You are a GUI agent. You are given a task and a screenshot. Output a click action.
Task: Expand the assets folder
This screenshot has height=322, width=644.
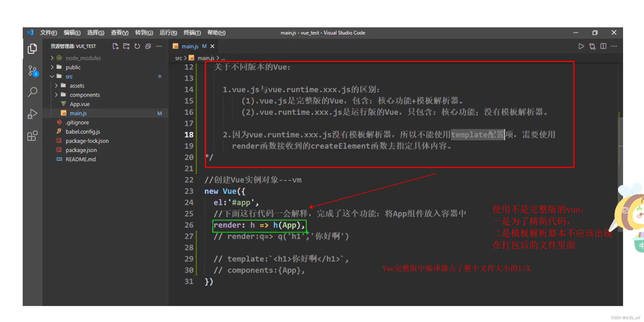(x=56, y=86)
